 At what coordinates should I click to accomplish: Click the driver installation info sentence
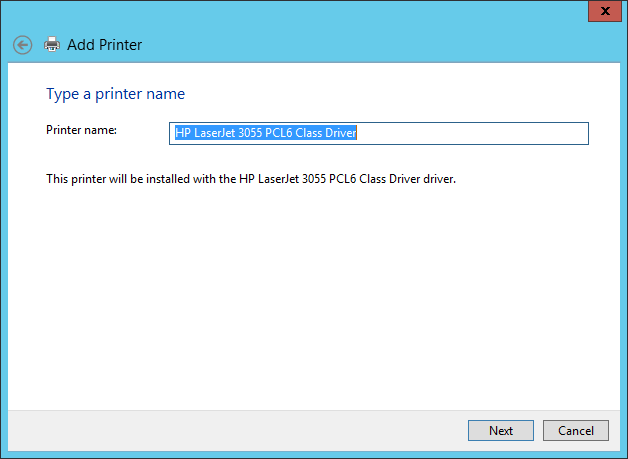coord(251,180)
